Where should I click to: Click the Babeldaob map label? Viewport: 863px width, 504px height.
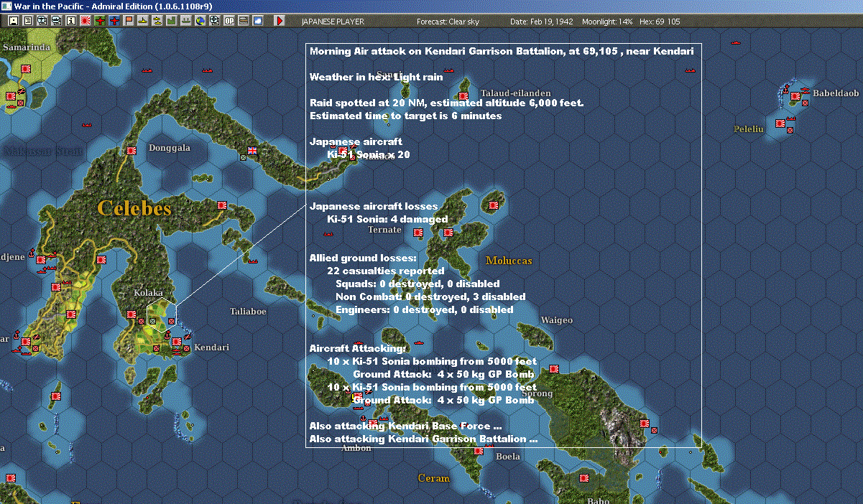[836, 93]
